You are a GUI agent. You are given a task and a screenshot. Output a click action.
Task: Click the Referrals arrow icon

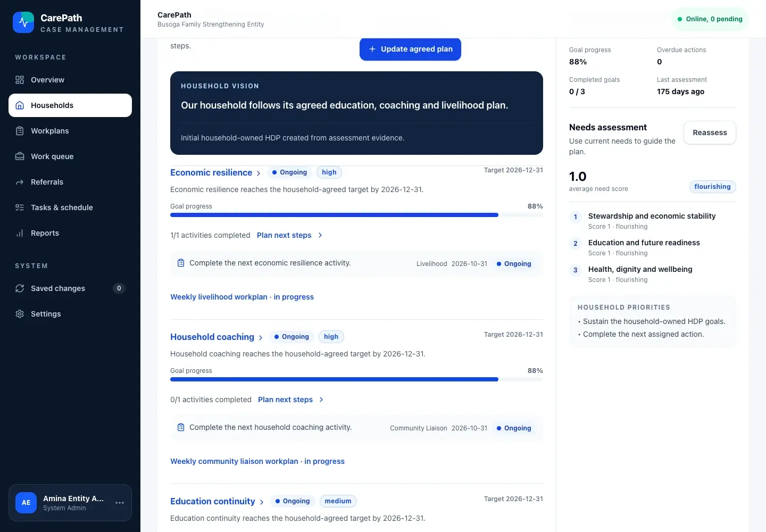pyautogui.click(x=20, y=182)
